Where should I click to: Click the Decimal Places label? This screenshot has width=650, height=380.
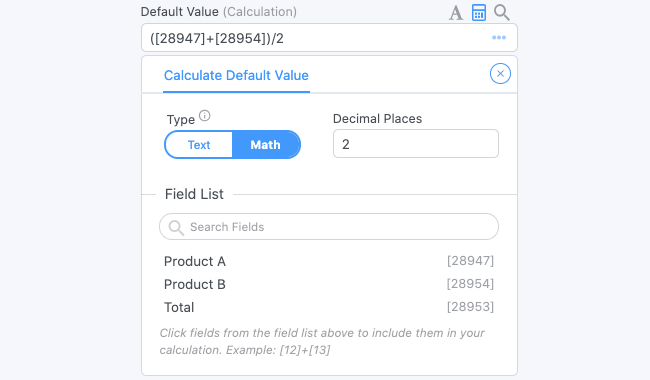377,119
